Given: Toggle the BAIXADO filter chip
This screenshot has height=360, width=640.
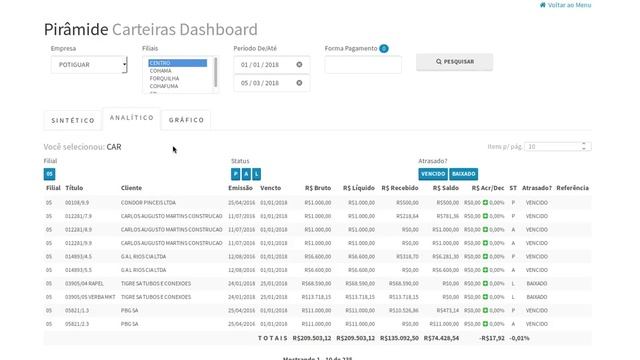Looking at the screenshot, I should [464, 174].
